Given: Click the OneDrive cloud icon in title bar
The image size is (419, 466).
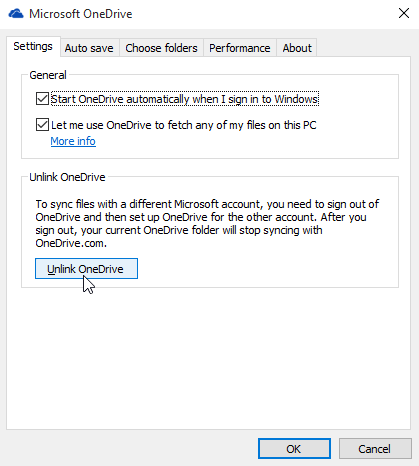Looking at the screenshot, I should coord(16,14).
